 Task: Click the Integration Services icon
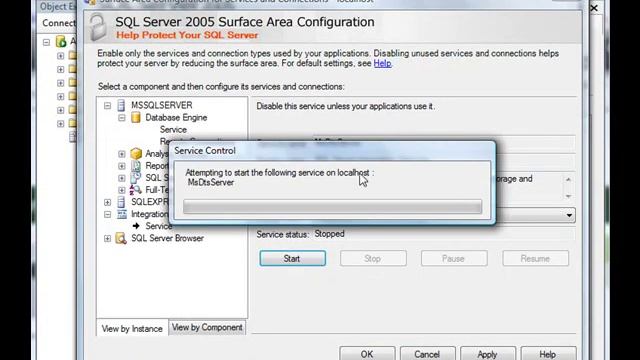122,214
